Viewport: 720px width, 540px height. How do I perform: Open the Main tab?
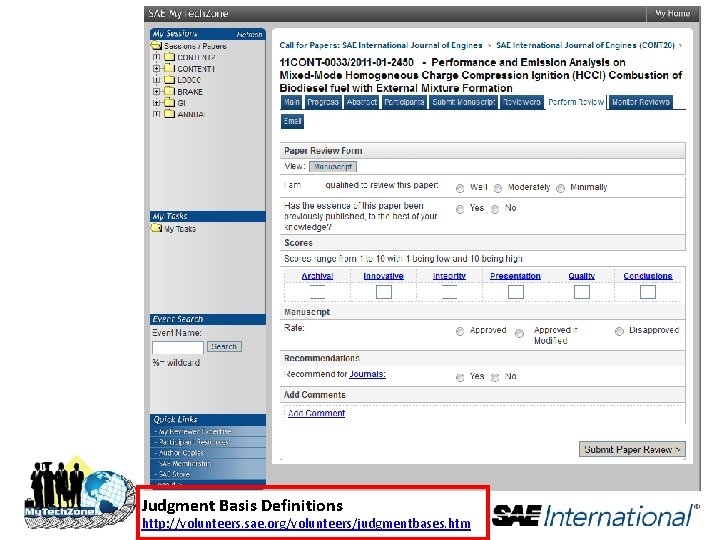pos(291,102)
